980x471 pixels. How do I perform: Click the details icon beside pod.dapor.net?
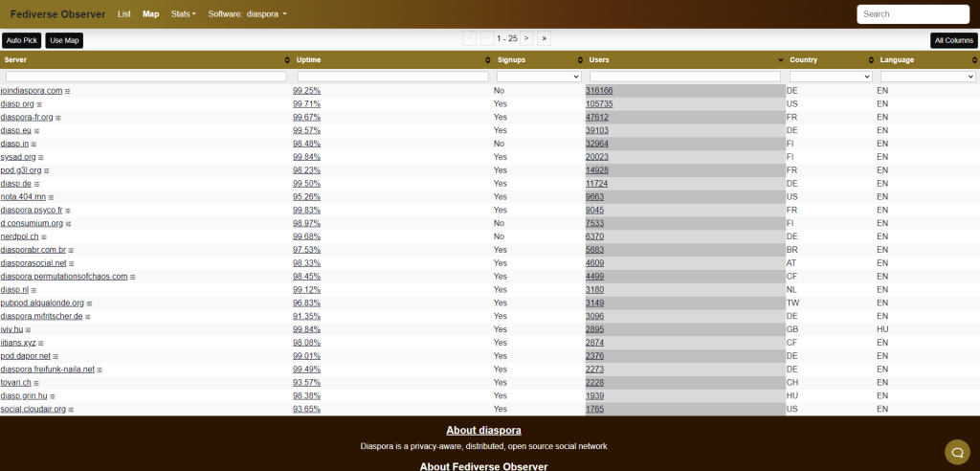pyautogui.click(x=56, y=356)
